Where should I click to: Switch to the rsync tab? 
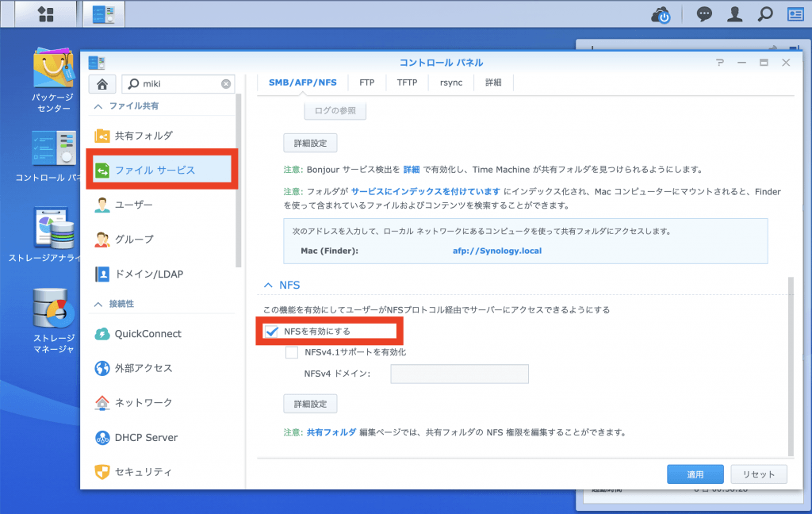pos(450,81)
